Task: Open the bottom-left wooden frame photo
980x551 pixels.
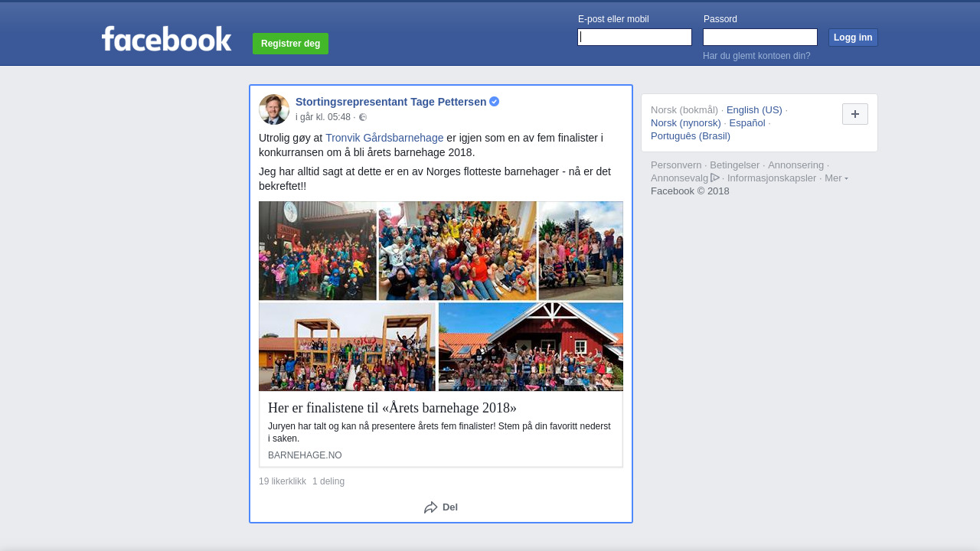Action: click(347, 347)
